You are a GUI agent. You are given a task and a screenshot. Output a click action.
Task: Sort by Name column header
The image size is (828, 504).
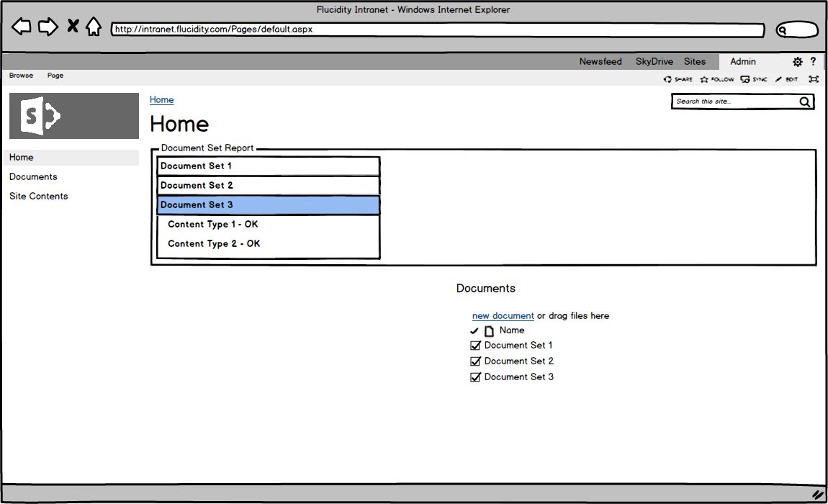[512, 330]
